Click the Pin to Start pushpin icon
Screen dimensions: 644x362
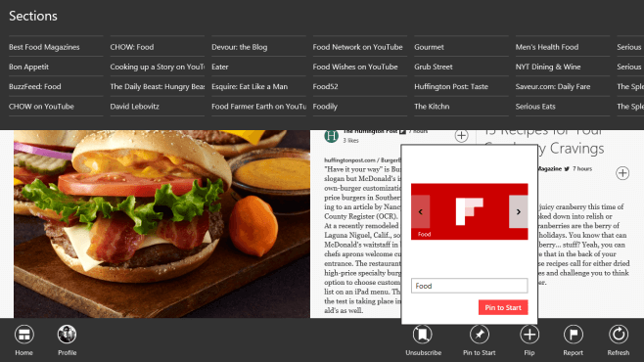click(480, 335)
